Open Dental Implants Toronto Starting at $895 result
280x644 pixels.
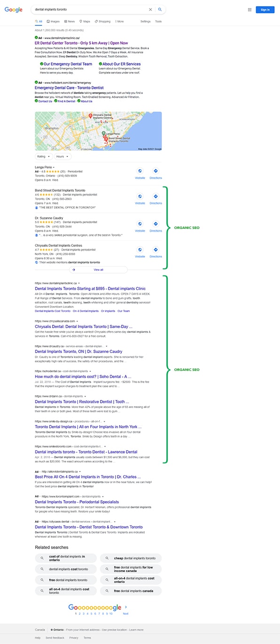pyautogui.click(x=90, y=289)
